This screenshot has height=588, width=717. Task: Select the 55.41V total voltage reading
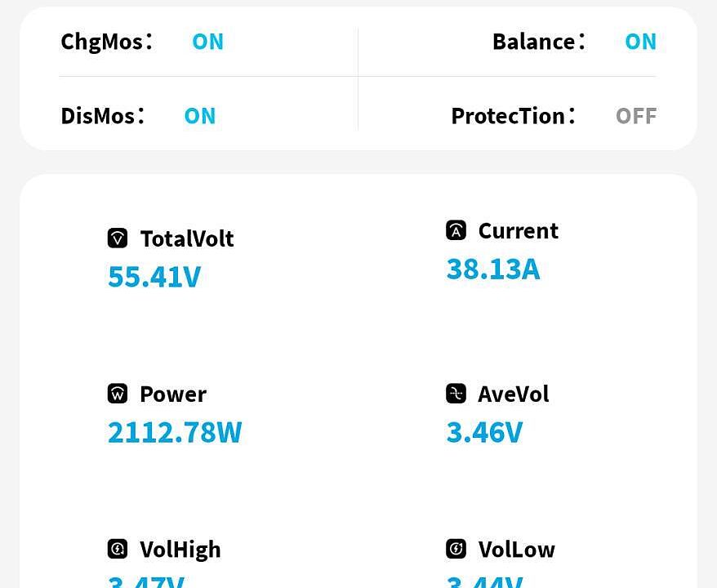tap(154, 277)
